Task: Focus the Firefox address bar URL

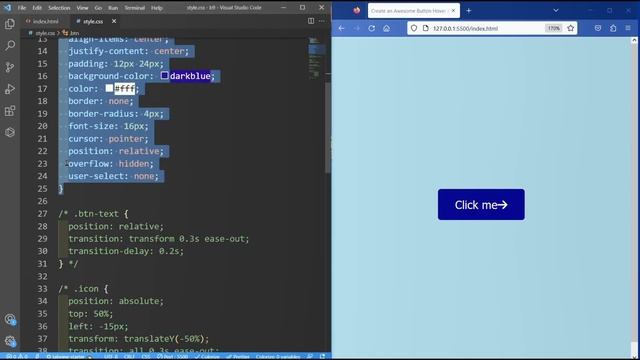Action: point(465,29)
